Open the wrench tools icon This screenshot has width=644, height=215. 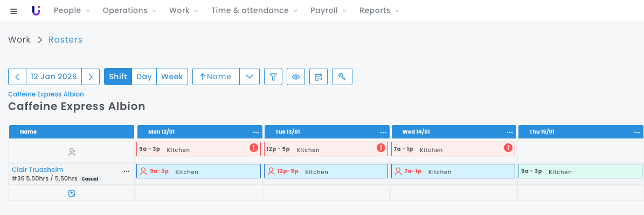point(342,77)
